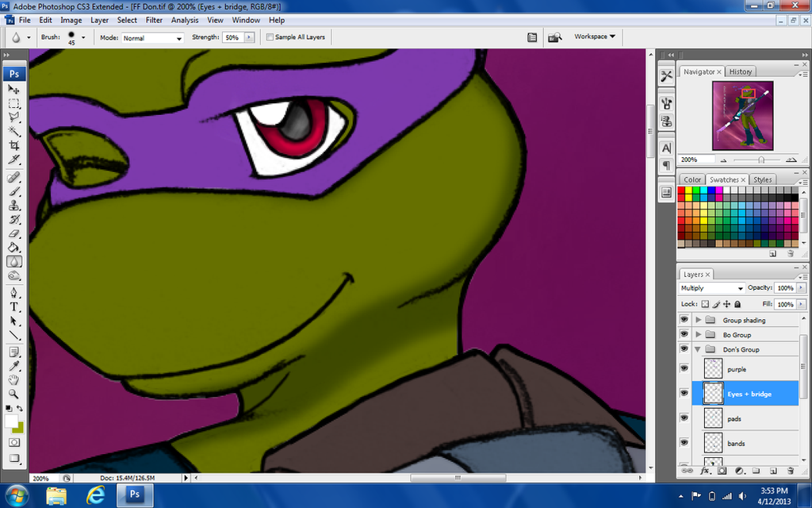
Task: Create new adjustment layer
Action: (739, 471)
